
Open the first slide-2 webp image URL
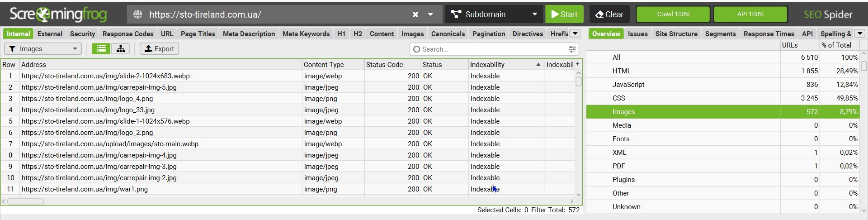pyautogui.click(x=106, y=76)
